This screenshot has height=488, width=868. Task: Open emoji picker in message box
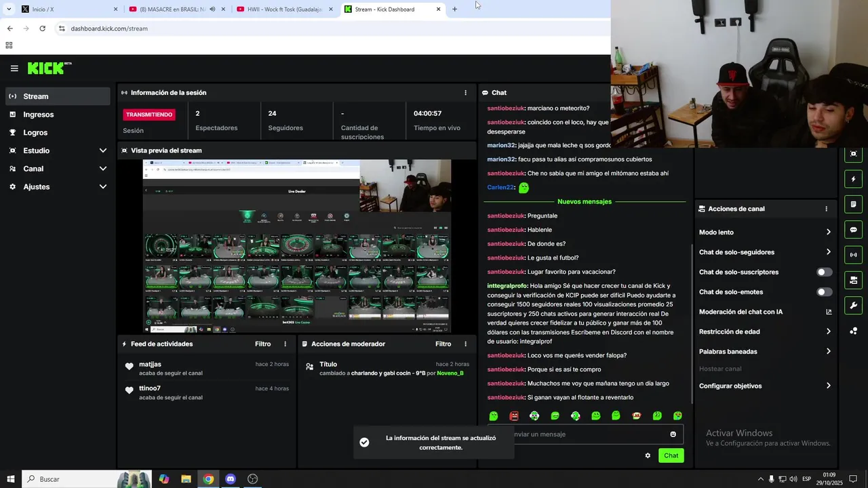coord(673,434)
